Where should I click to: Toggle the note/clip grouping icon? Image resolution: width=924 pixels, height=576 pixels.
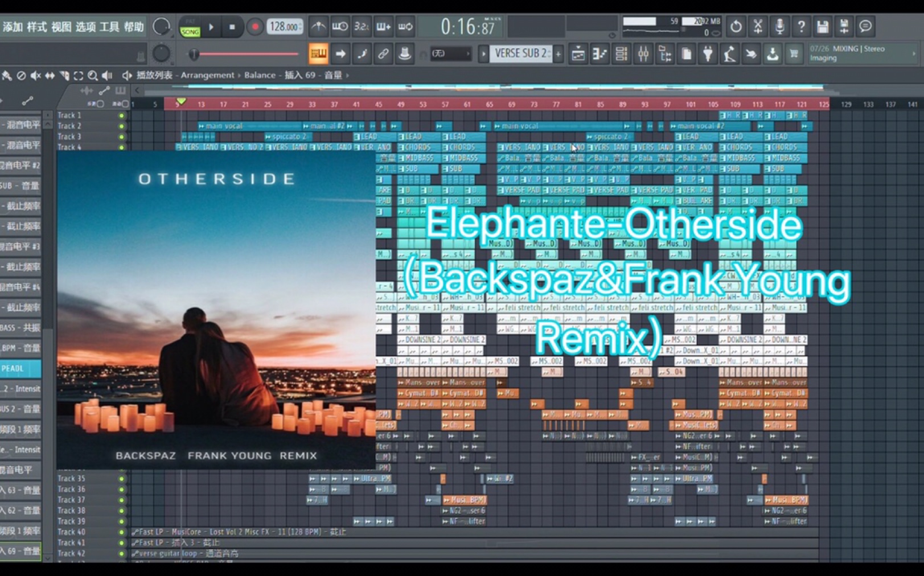point(362,54)
